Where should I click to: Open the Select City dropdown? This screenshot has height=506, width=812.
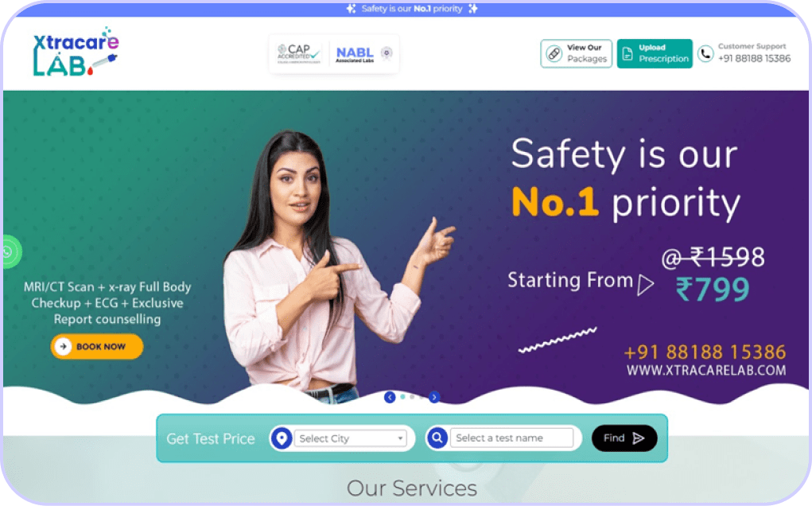[x=350, y=438]
